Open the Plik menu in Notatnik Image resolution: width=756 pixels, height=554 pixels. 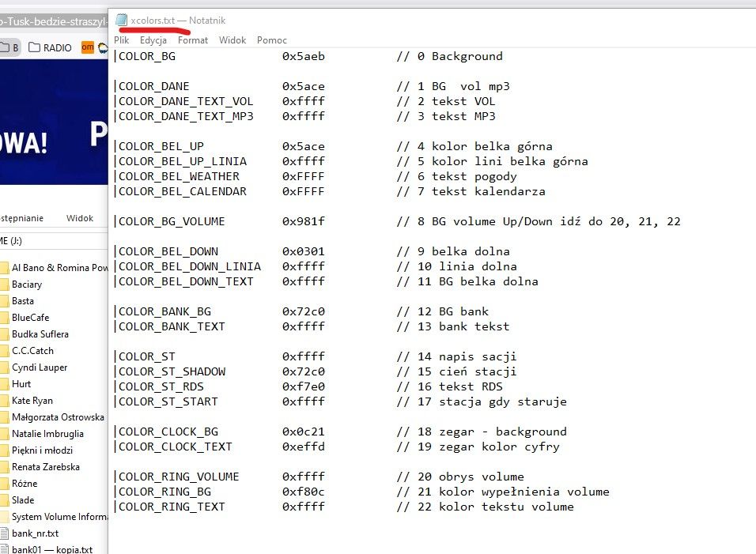tap(122, 40)
